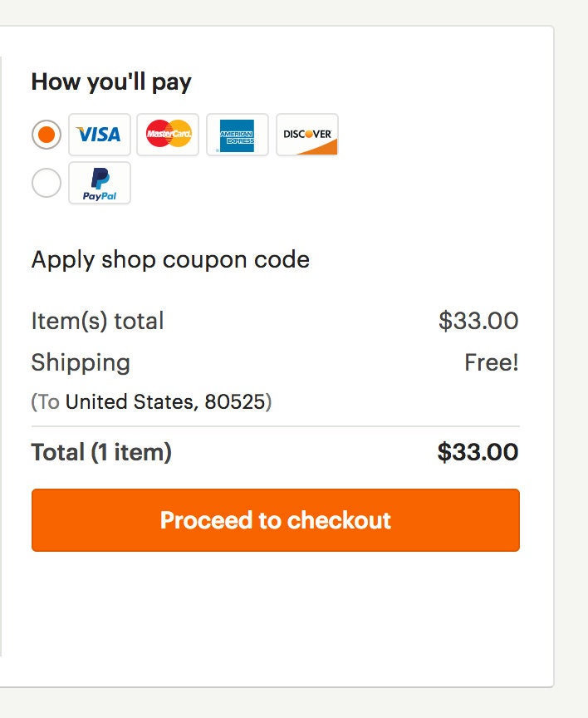Select the credit card payment radio button
This screenshot has height=718, width=588.
coord(47,135)
